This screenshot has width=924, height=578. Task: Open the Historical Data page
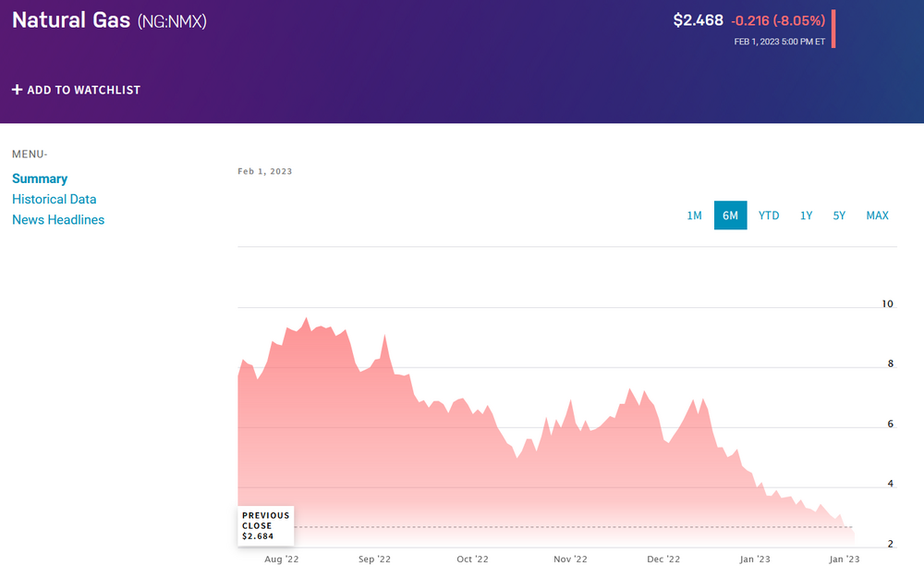pyautogui.click(x=54, y=199)
